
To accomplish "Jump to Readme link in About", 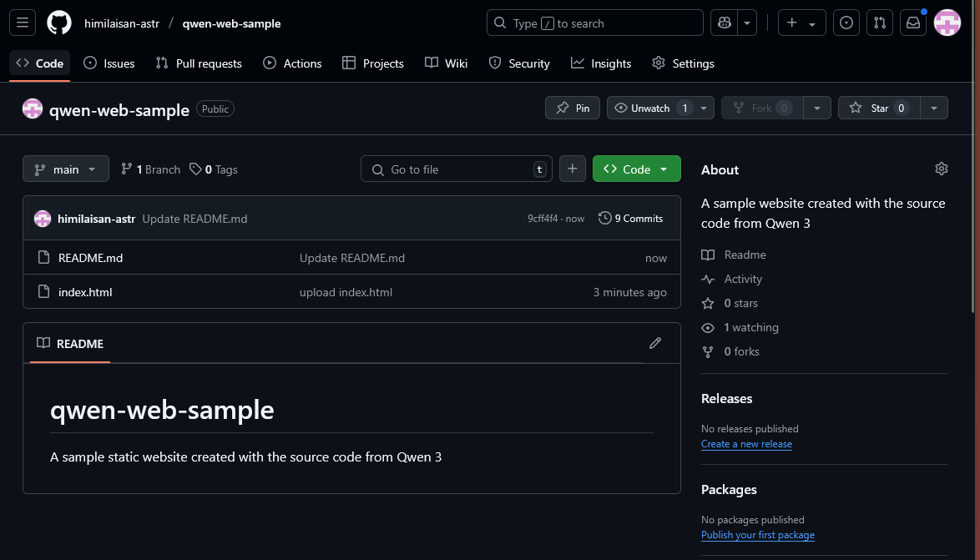I will [x=734, y=255].
